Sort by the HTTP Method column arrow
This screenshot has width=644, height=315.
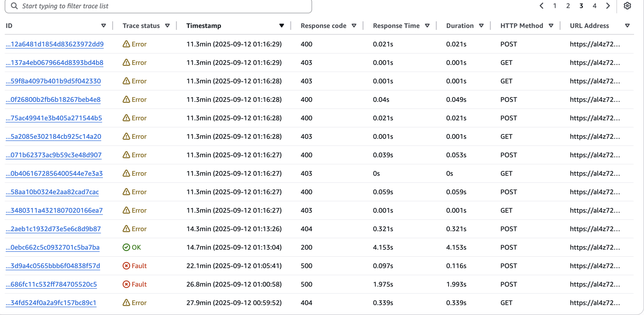click(x=551, y=26)
